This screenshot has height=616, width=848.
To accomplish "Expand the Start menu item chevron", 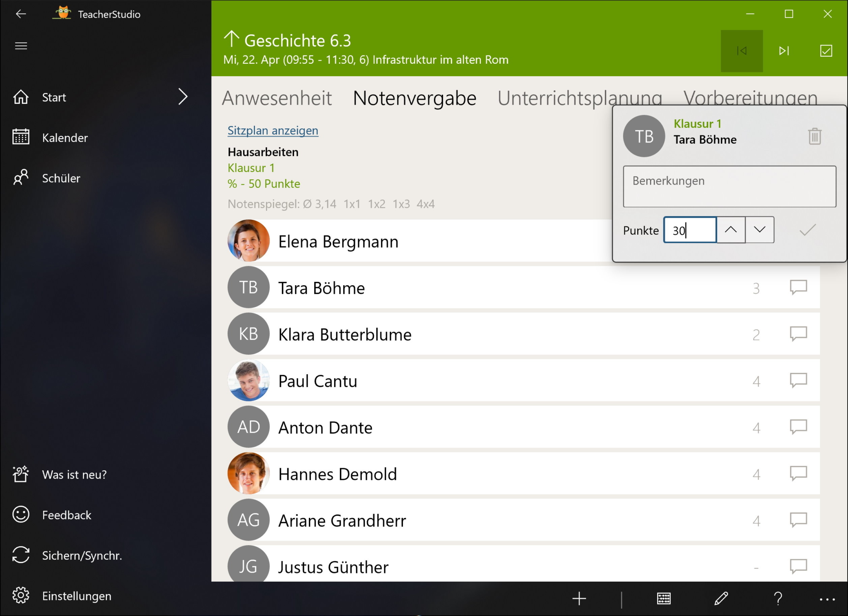I will click(x=183, y=96).
